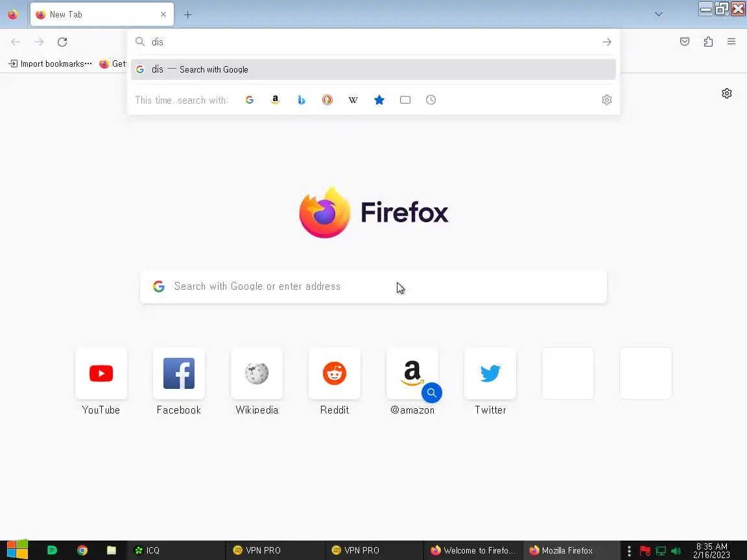Click the back navigation arrow
Image resolution: width=747 pixels, height=560 pixels.
(x=16, y=42)
